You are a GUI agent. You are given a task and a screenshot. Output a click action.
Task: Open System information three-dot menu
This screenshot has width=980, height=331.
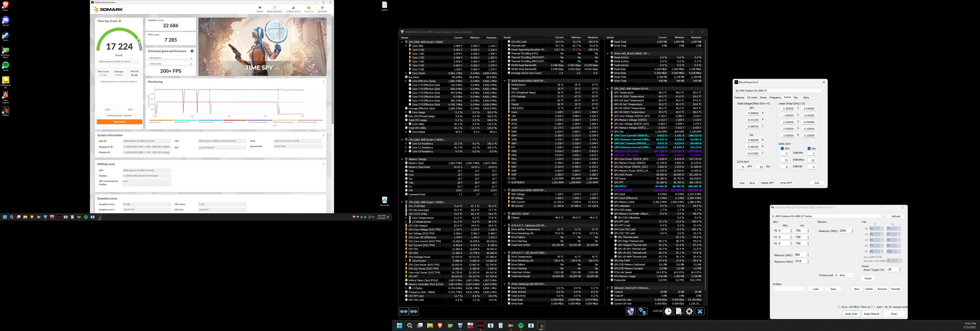323,135
